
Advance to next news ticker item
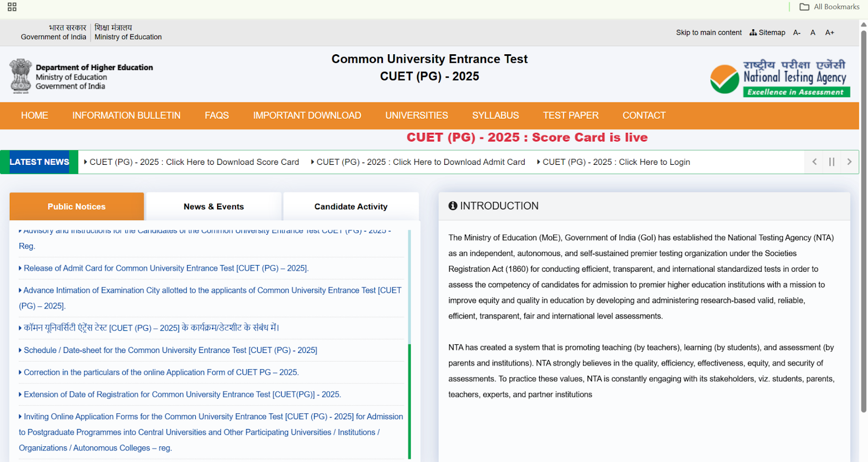pos(849,162)
